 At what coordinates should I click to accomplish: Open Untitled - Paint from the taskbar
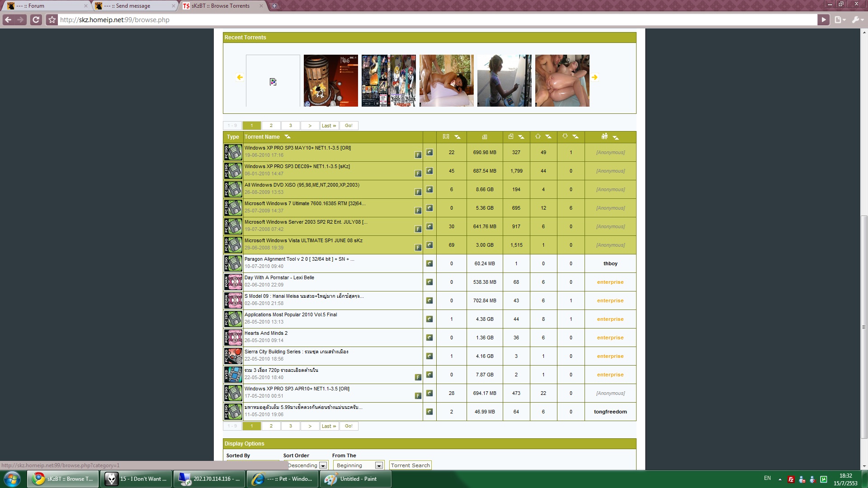(x=356, y=479)
